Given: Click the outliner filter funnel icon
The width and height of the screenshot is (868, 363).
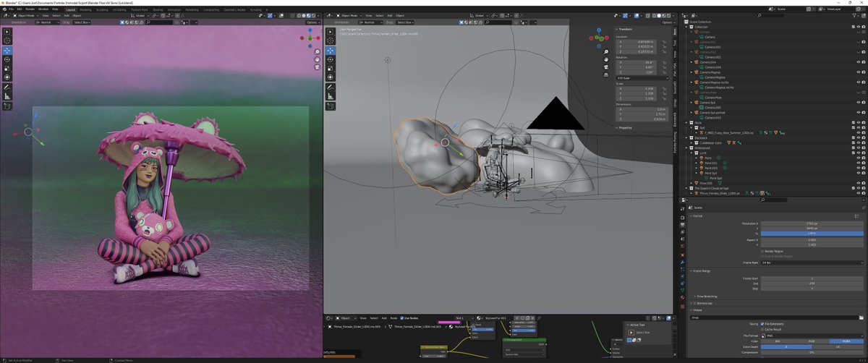Looking at the screenshot, I should [854, 16].
